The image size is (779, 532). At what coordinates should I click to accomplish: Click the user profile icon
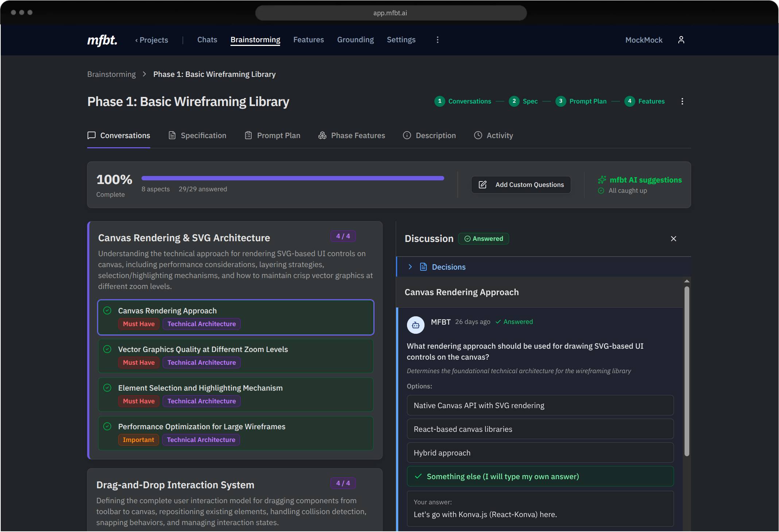tap(681, 40)
